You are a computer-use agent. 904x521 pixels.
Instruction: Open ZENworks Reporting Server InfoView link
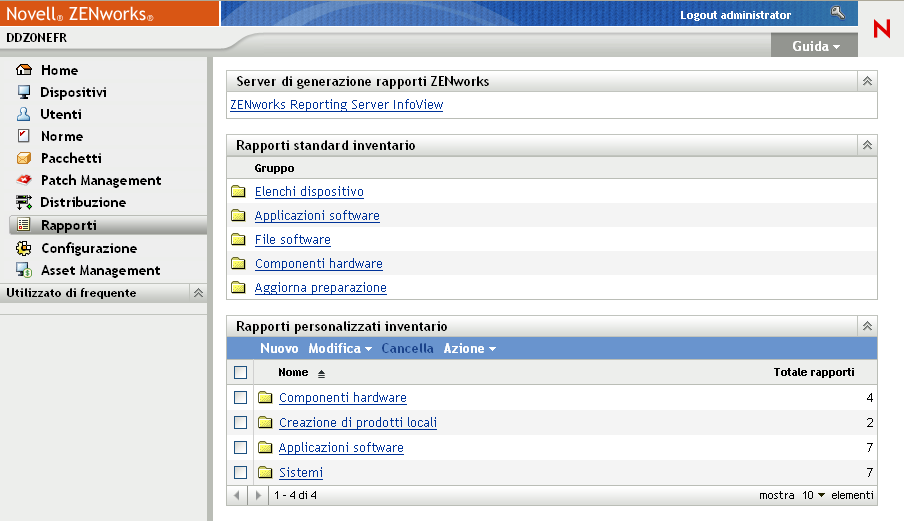pos(336,105)
